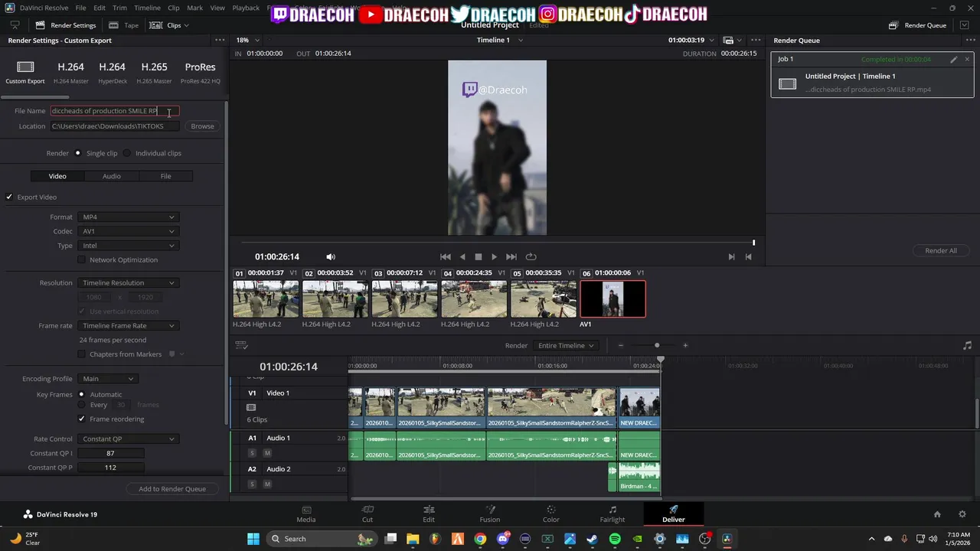Open Steam from the taskbar
Screen dimensions: 980x551
pos(592,539)
